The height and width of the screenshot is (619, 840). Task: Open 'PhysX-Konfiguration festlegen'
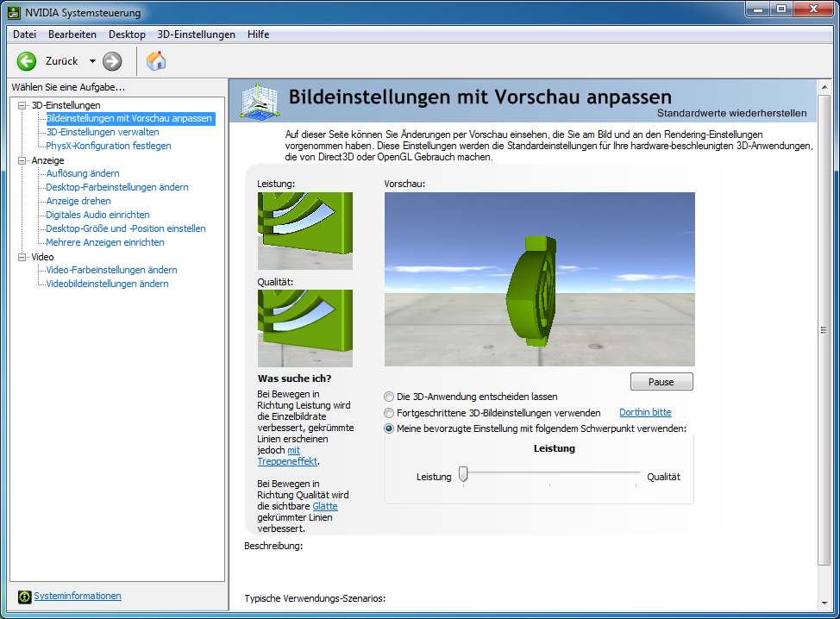(108, 146)
